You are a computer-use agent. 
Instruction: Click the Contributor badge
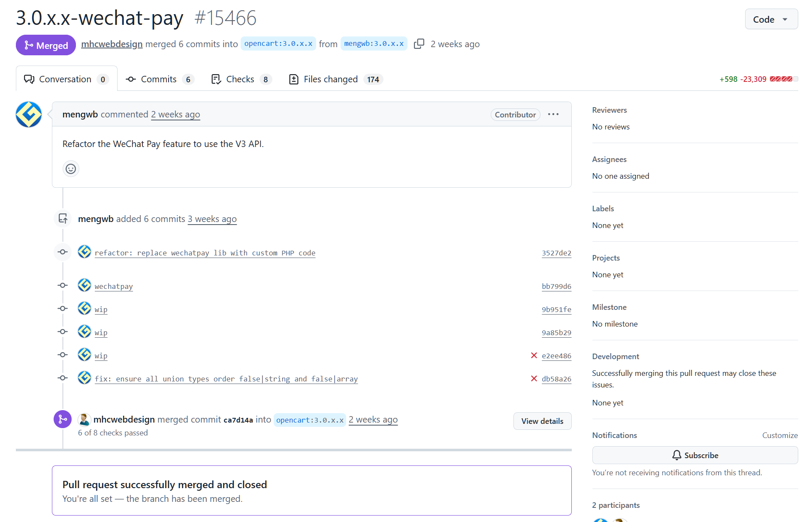(x=515, y=114)
